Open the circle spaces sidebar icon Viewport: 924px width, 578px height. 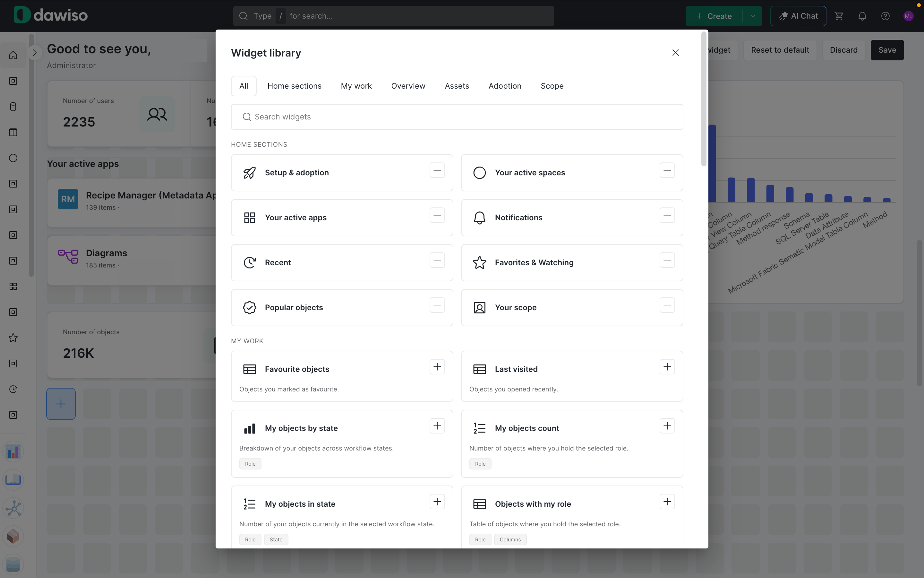pos(13,158)
